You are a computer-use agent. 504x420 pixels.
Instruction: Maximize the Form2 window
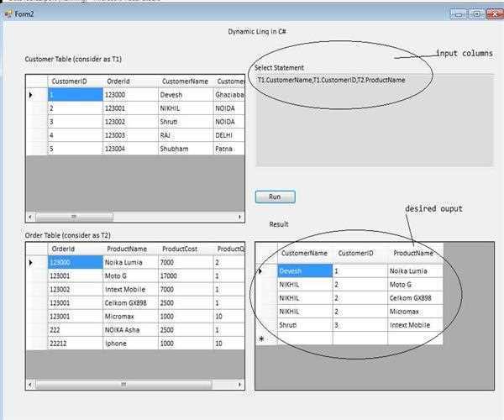(475, 14)
